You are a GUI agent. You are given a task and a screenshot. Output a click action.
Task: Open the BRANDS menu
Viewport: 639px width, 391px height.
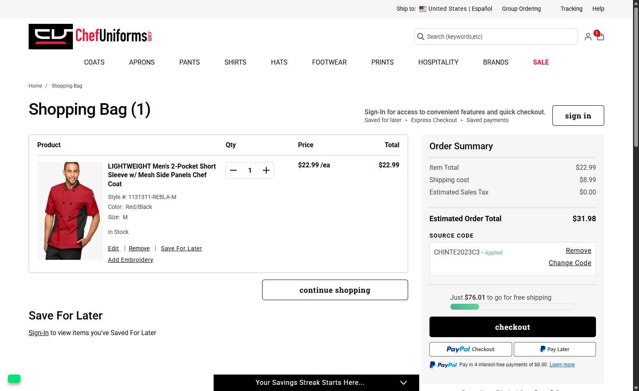pos(496,62)
